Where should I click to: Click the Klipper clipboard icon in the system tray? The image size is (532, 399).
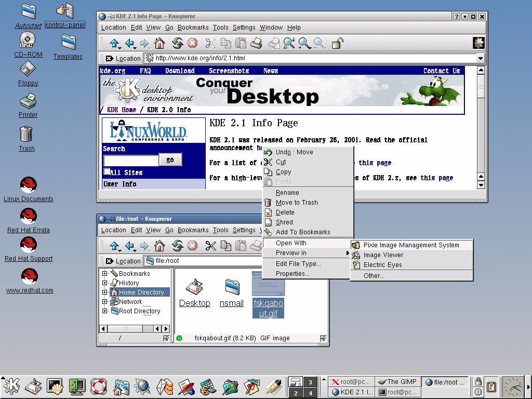click(x=491, y=387)
